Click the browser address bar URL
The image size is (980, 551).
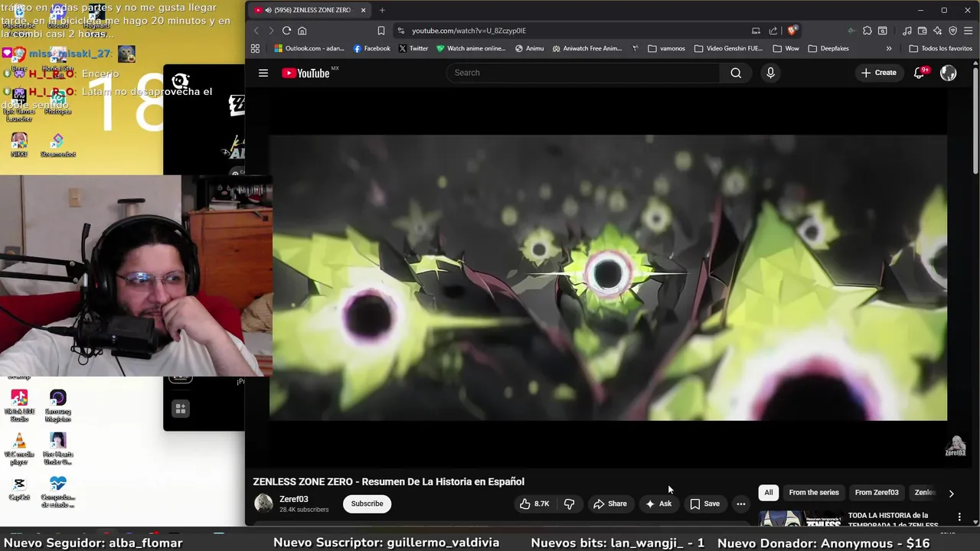point(469,31)
